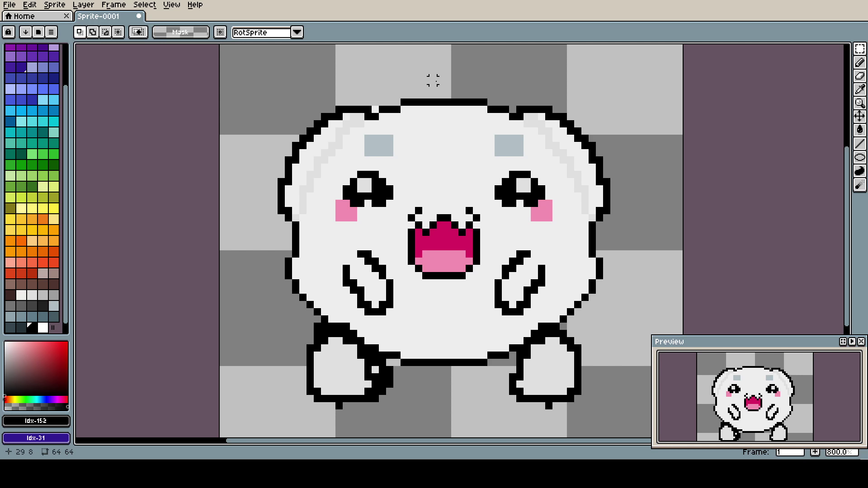Choose the Move tool
868x488 pixels.
tap(859, 117)
